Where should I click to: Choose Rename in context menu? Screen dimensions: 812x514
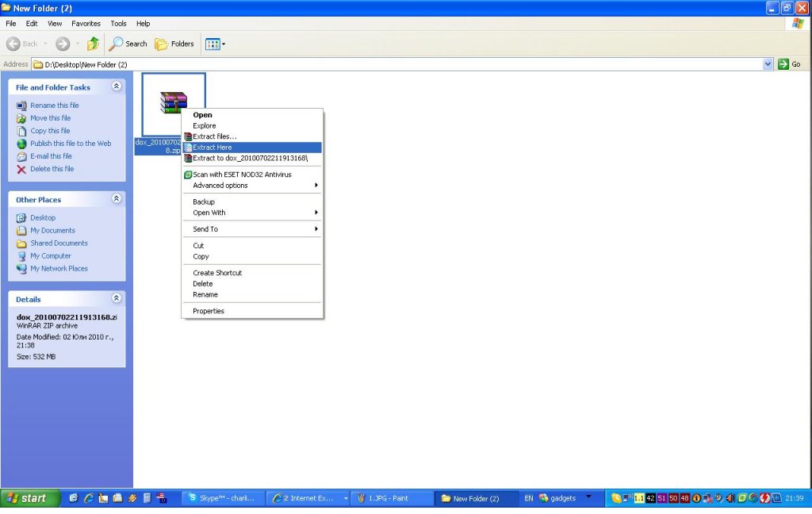(x=252, y=295)
